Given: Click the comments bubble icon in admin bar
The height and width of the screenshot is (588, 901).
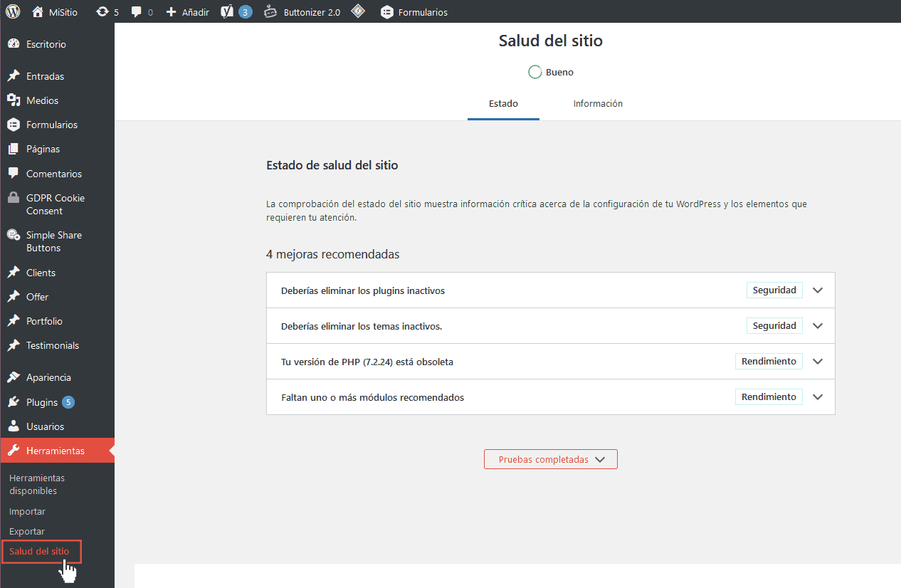Looking at the screenshot, I should point(137,12).
